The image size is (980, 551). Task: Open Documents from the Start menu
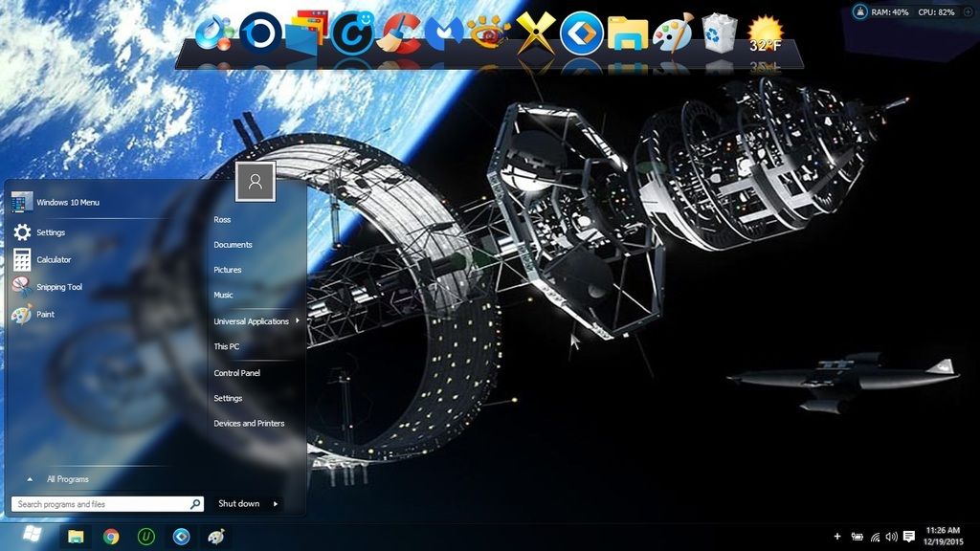click(x=233, y=245)
